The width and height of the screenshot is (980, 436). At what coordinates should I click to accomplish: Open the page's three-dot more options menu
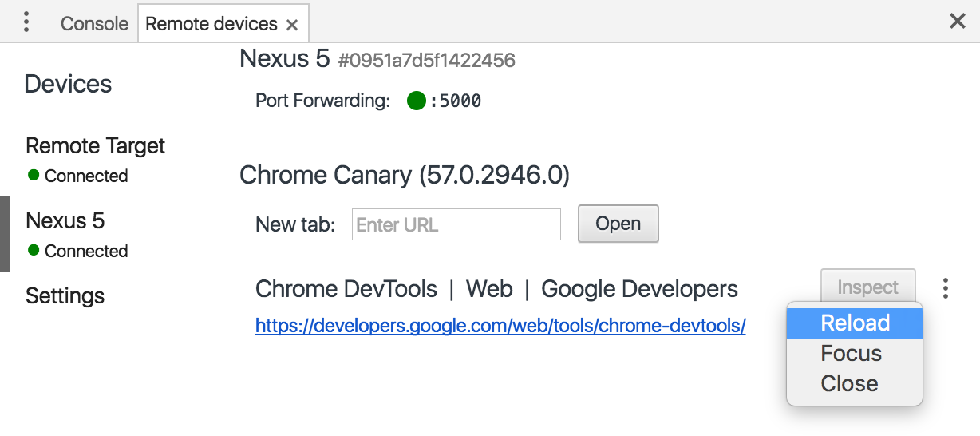pos(946,288)
